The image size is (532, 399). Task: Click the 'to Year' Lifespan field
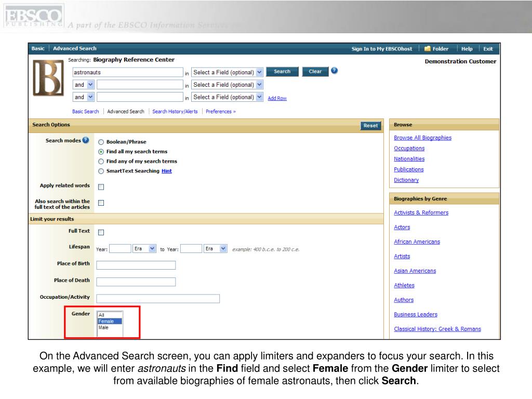[191, 249]
